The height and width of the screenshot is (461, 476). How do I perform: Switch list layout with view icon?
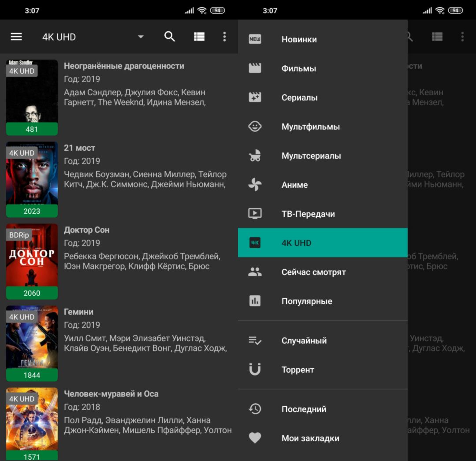pos(199,37)
